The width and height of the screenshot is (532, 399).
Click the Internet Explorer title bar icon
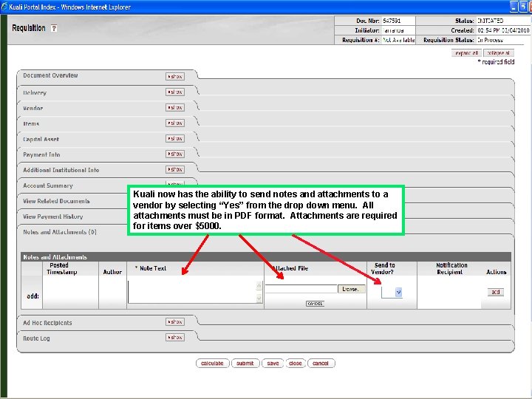pyautogui.click(x=4, y=7)
